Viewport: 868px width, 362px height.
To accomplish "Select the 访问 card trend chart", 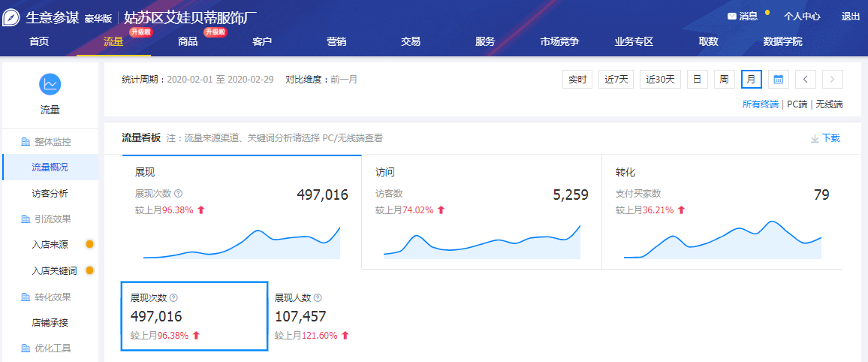I will pyautogui.click(x=482, y=241).
